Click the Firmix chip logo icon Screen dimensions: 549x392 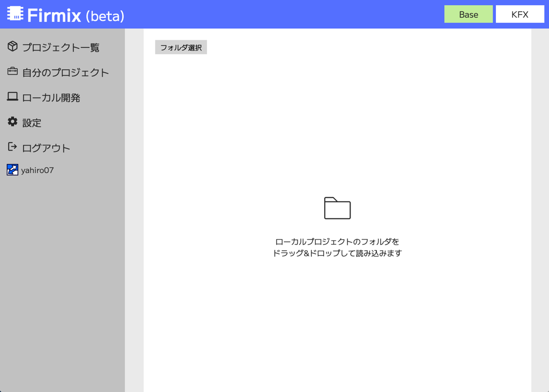click(15, 14)
